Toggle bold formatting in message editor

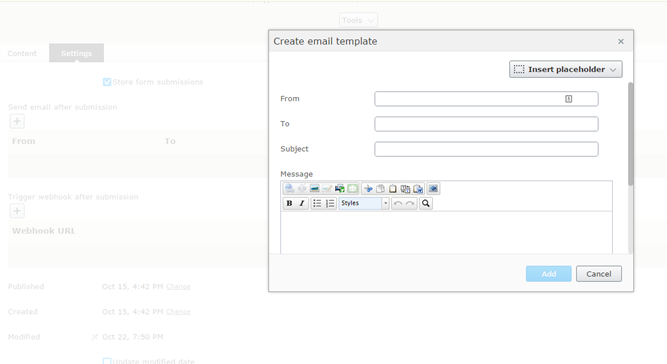coord(289,203)
